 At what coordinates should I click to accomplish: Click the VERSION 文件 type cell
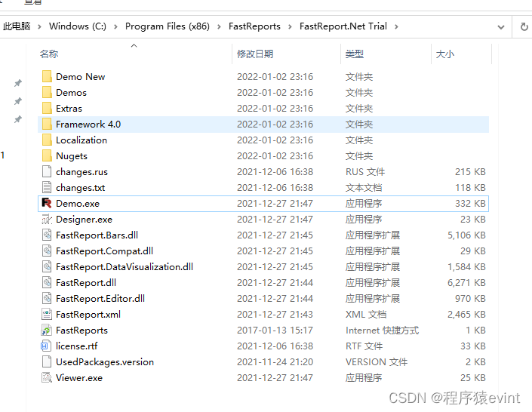377,362
